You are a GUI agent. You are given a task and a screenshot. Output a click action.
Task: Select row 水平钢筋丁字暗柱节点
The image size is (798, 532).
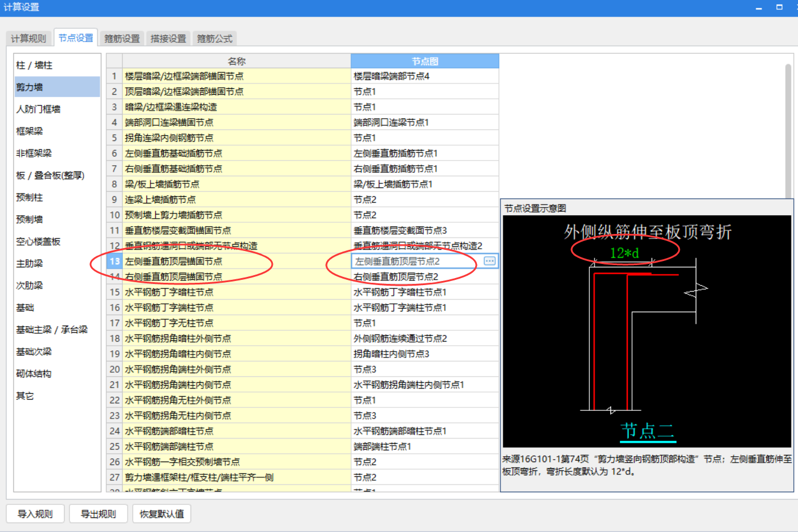tap(236, 292)
